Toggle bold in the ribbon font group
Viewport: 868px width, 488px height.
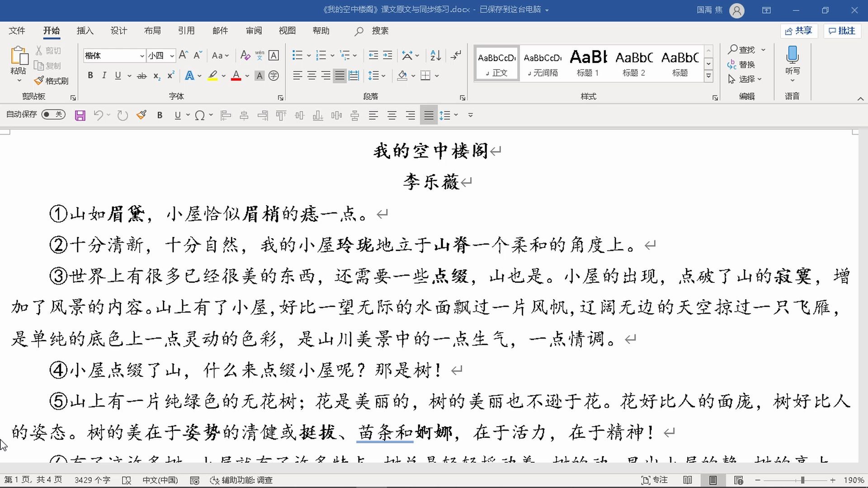(90, 75)
